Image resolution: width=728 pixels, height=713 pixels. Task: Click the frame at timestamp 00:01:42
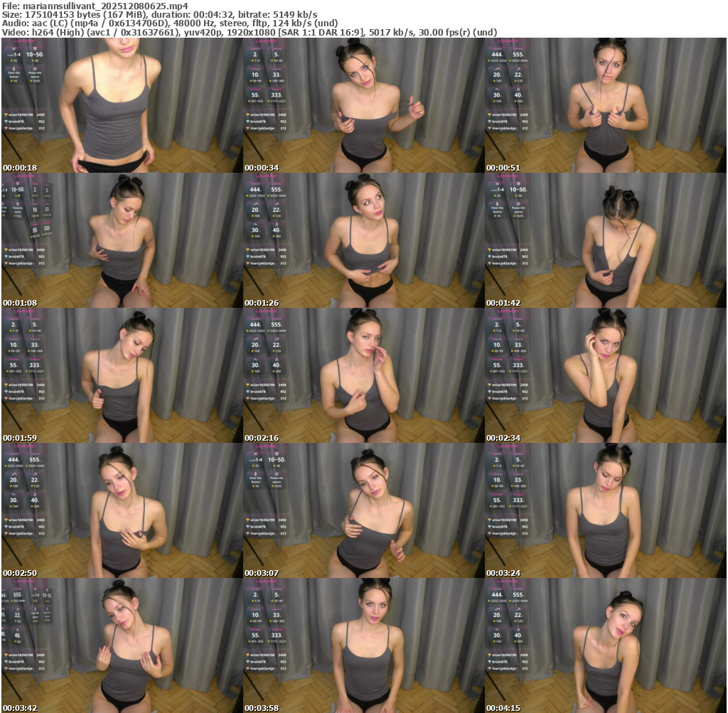pyautogui.click(x=605, y=240)
